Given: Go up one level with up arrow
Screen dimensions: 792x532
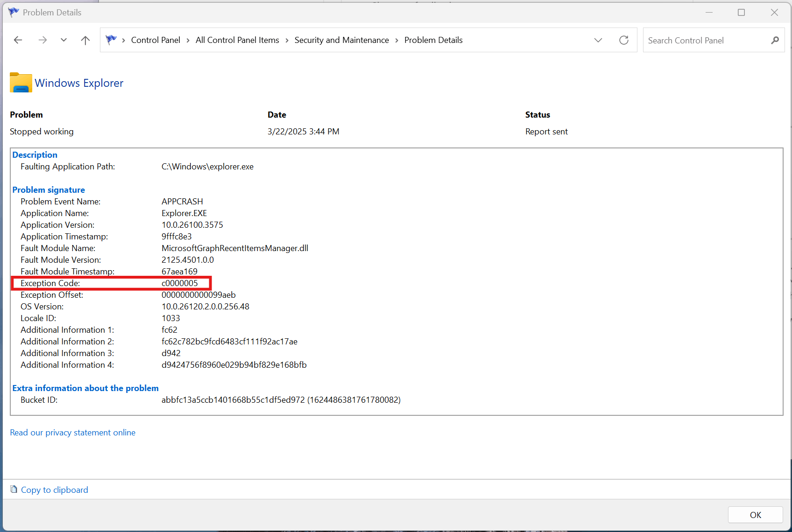Looking at the screenshot, I should pyautogui.click(x=85, y=40).
